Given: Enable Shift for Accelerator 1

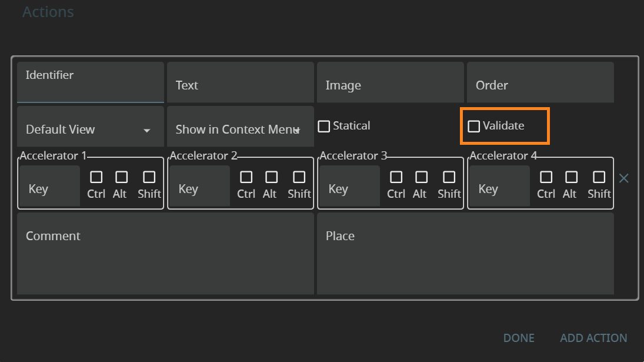Looking at the screenshot, I should pyautogui.click(x=149, y=177).
